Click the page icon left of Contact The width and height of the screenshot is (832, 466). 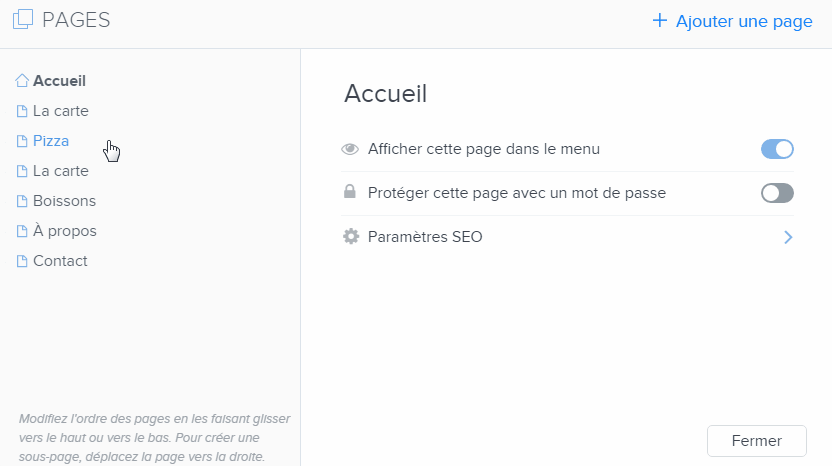pos(22,261)
